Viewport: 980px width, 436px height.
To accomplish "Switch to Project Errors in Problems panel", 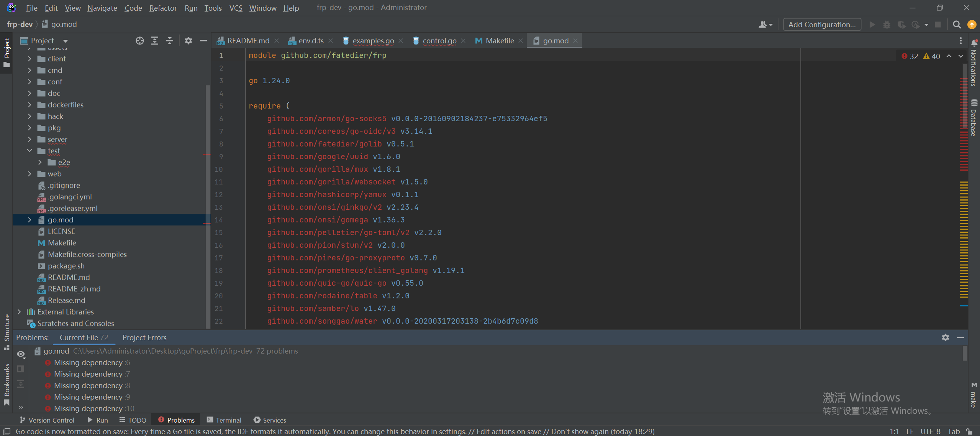I will click(x=144, y=337).
